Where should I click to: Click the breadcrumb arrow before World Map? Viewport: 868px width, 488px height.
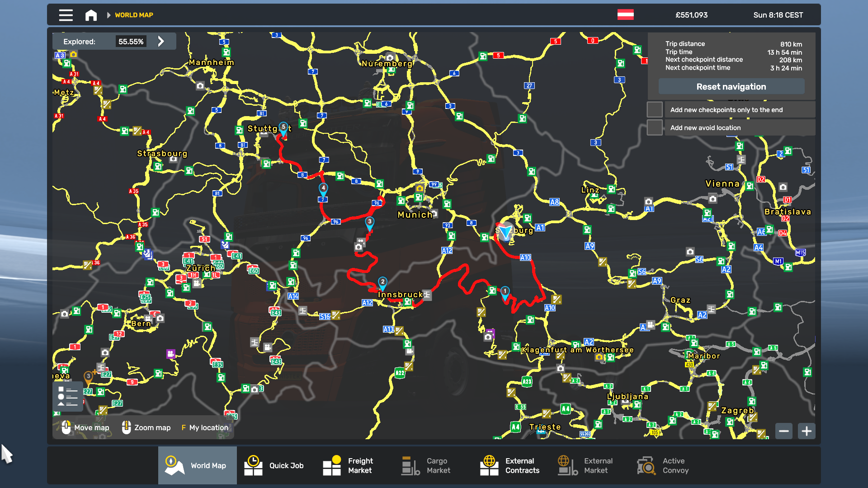tap(108, 15)
